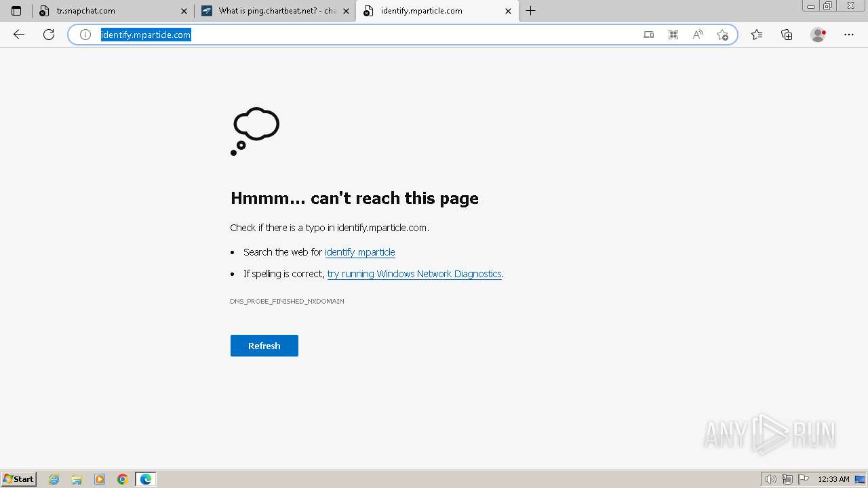
Task: Select the 'can't reach this page' heading
Action: 355,198
